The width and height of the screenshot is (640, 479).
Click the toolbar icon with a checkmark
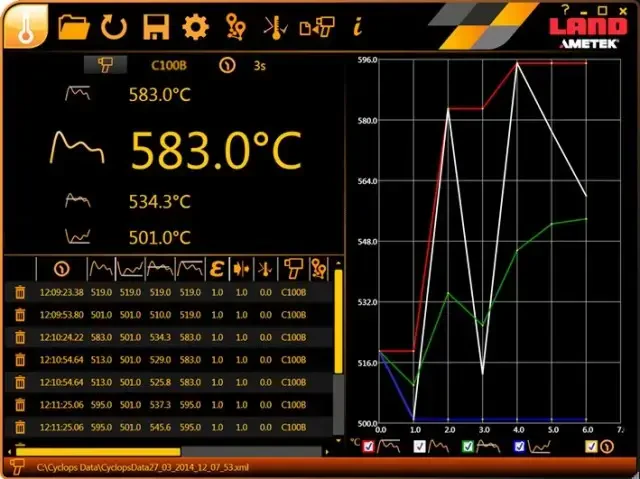(274, 26)
